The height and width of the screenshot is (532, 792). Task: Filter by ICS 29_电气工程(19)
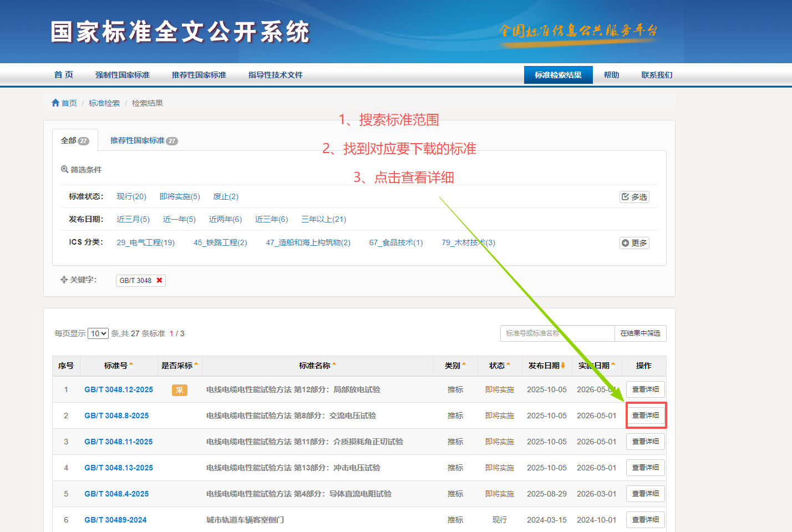tap(145, 243)
